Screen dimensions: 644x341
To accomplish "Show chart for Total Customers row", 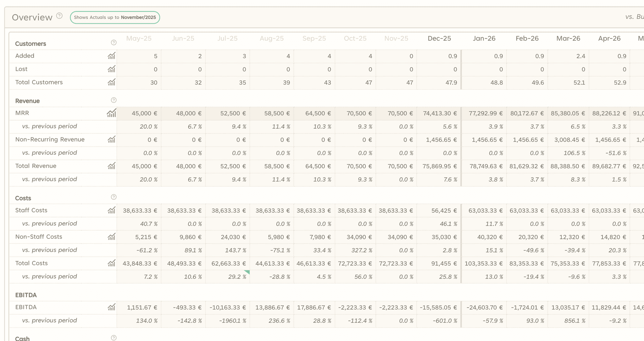I will pyautogui.click(x=112, y=82).
